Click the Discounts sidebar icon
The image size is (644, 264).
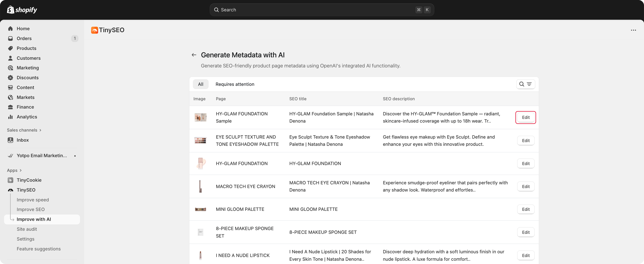coord(10,78)
